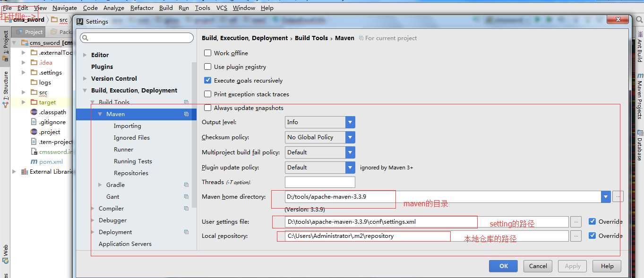
Task: Click project-level icon beside Maven row
Action: pyautogui.click(x=186, y=114)
